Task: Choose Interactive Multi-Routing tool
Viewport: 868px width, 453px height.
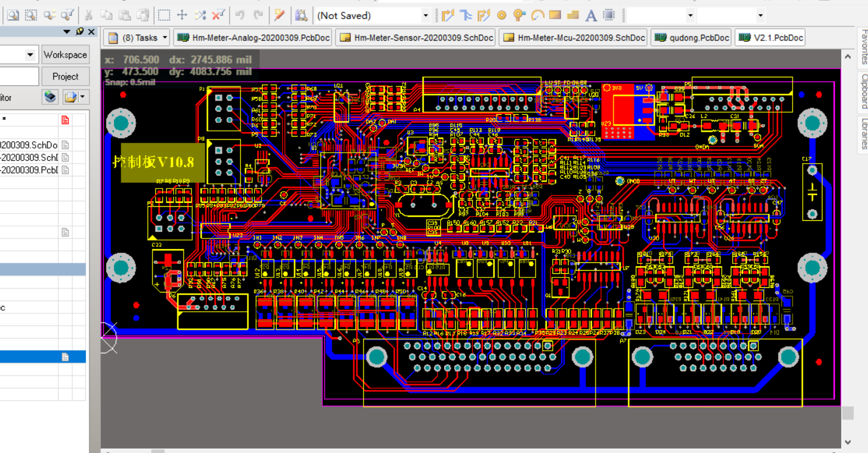Action: coord(466,15)
